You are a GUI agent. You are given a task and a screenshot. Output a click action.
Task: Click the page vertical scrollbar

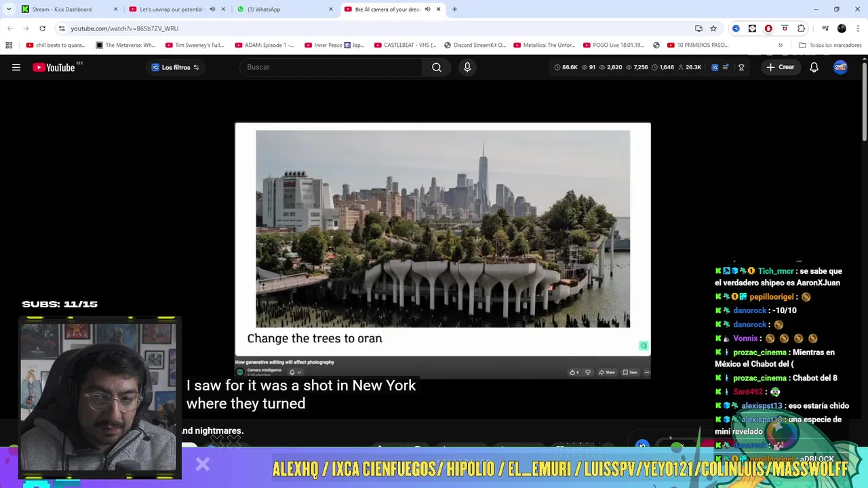865,102
